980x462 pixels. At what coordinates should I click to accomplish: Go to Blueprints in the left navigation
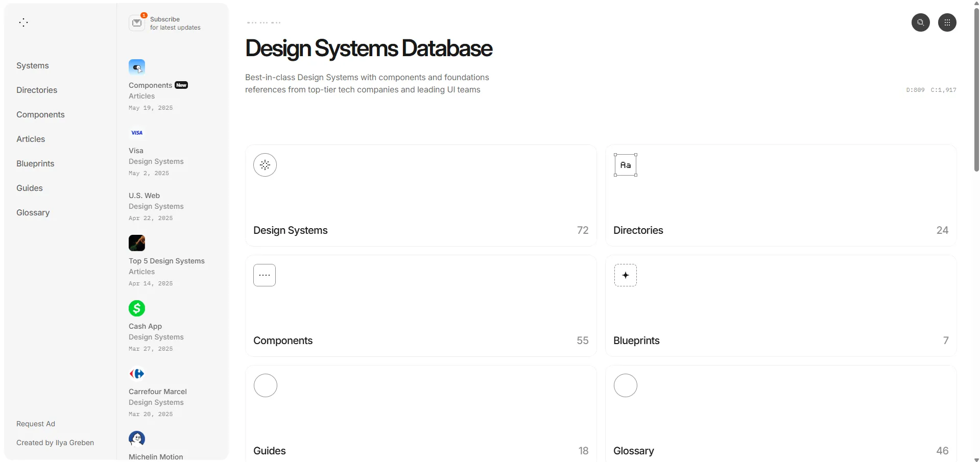(x=35, y=164)
